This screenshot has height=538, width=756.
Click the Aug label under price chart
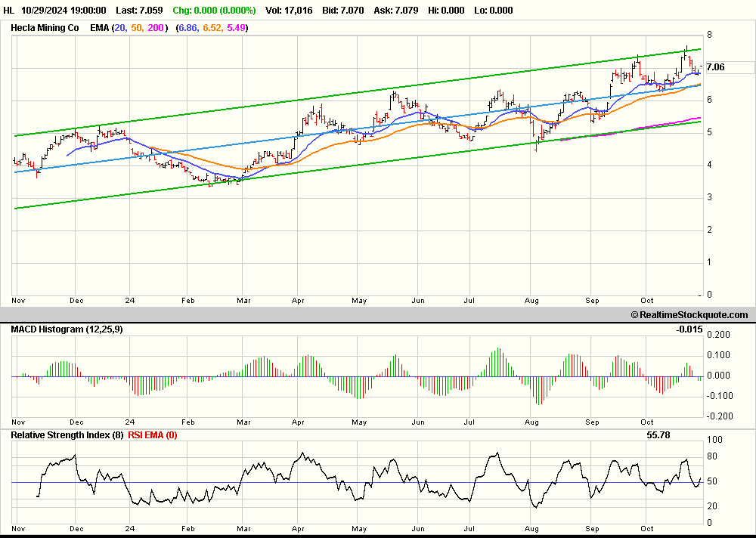531,300
